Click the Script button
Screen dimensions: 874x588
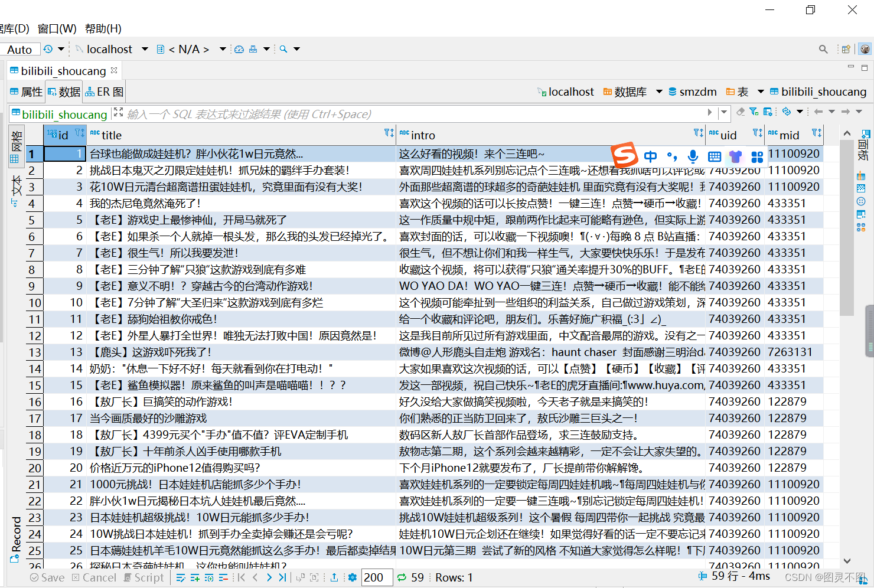144,577
